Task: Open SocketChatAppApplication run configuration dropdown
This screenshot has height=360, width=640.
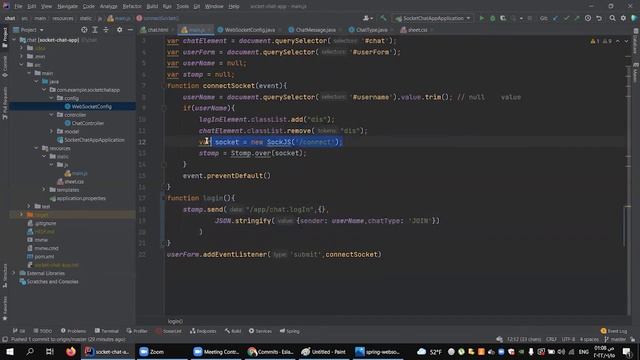Action: [x=433, y=18]
